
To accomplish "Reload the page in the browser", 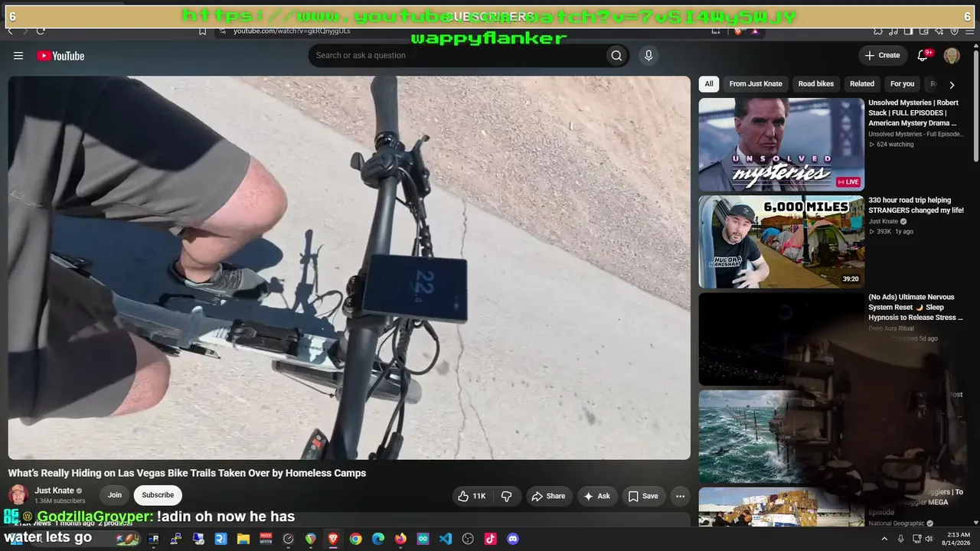I will [x=41, y=31].
